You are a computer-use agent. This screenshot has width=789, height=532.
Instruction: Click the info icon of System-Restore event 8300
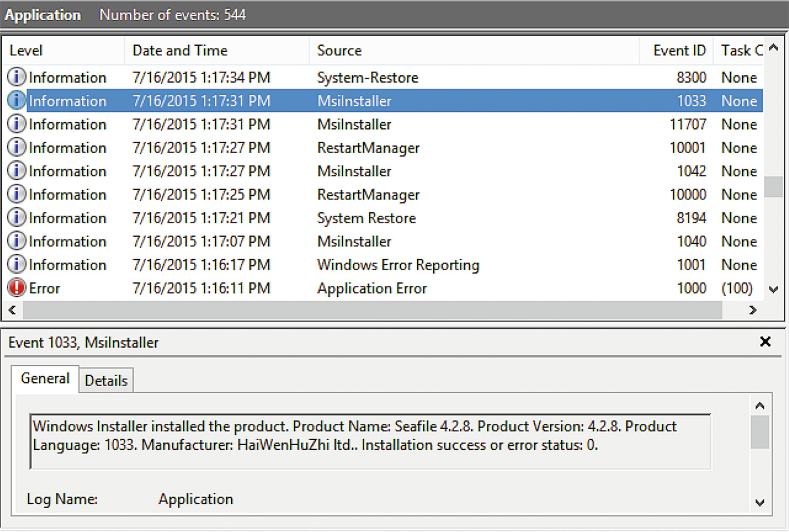coord(17,76)
